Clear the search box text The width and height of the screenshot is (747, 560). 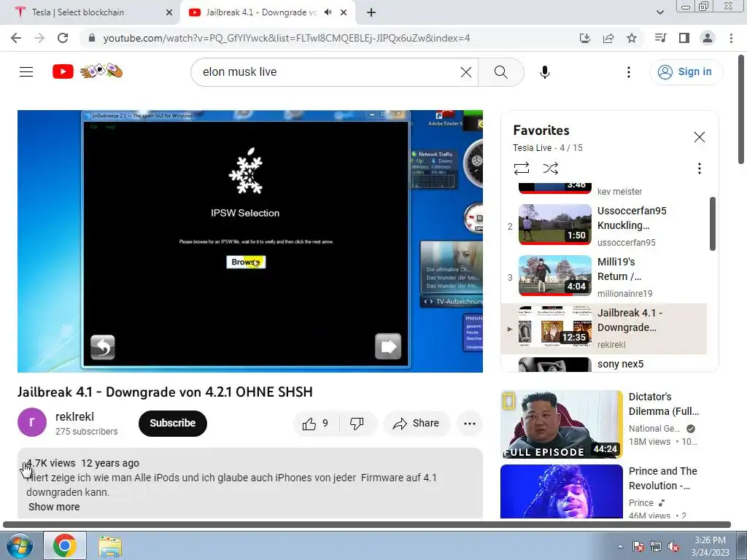click(x=466, y=72)
